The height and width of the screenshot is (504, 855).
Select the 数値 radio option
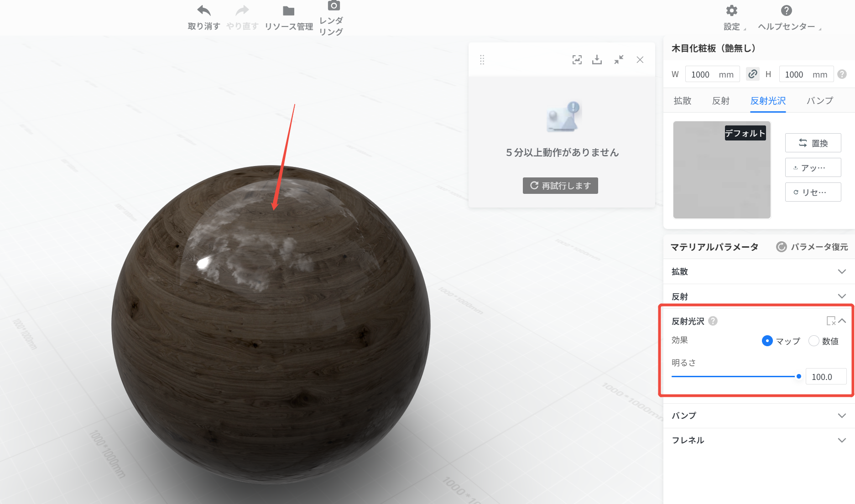point(814,341)
